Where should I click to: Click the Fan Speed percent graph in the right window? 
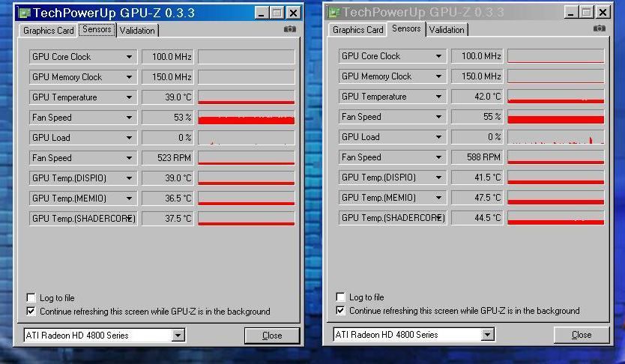[x=555, y=117]
